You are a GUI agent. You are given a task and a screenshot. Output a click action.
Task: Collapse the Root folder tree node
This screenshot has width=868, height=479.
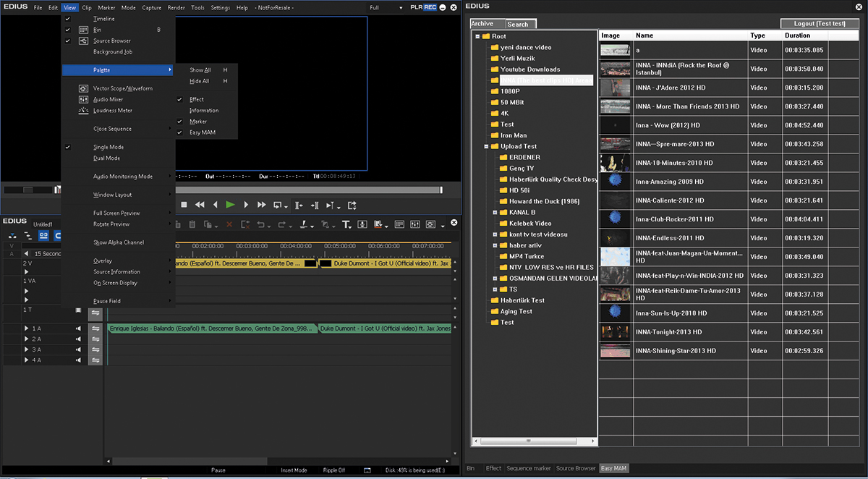click(x=477, y=36)
